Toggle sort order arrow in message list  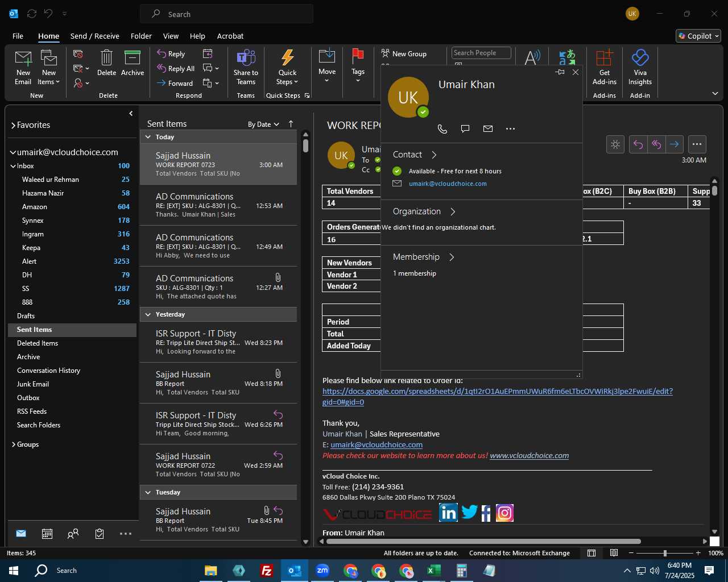(291, 124)
